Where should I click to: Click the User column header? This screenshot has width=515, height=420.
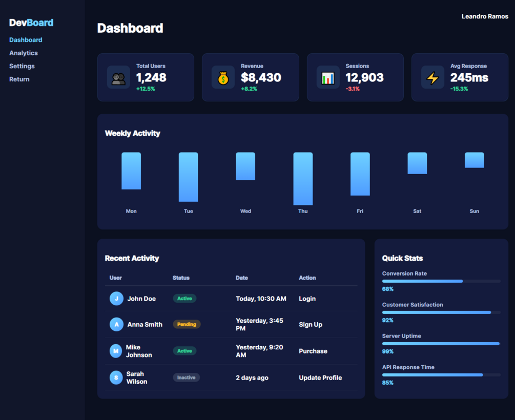coord(116,278)
